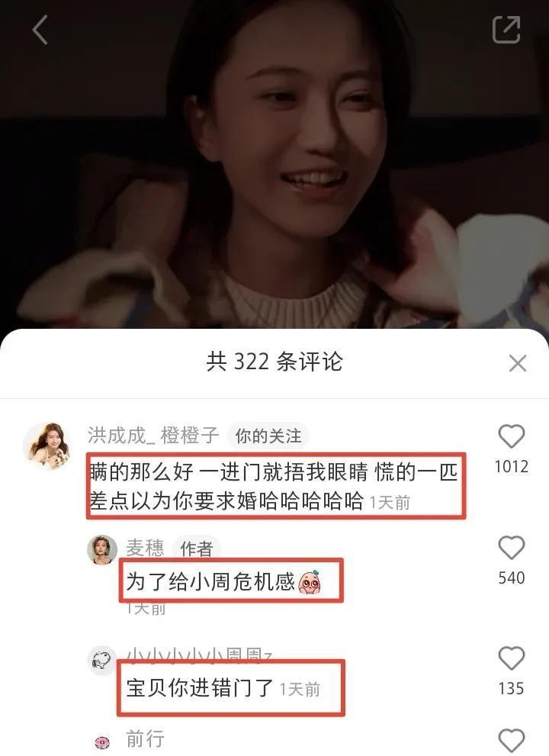Tap 前行's pink avatar icon
The width and height of the screenshot is (549, 756).
(102, 742)
